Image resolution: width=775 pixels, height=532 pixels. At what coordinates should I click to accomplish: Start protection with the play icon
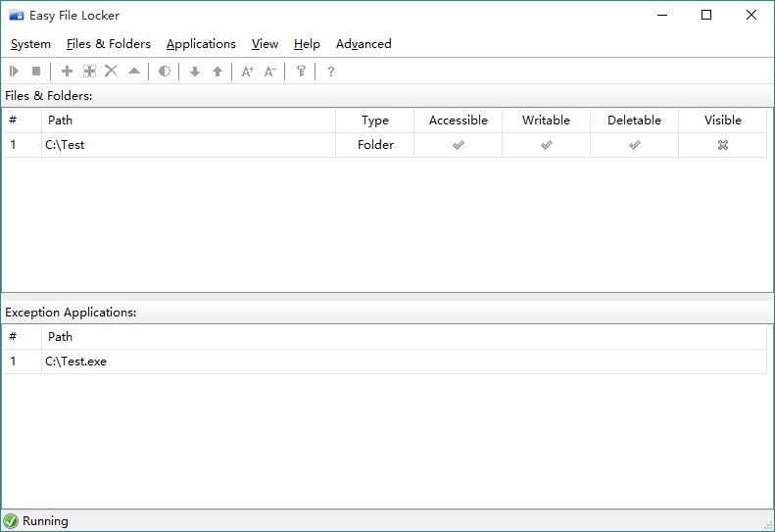[15, 72]
